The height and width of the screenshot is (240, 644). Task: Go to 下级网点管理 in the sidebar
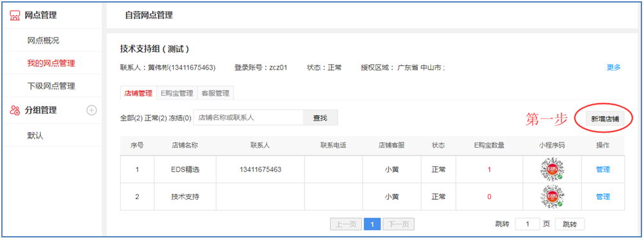tap(51, 86)
